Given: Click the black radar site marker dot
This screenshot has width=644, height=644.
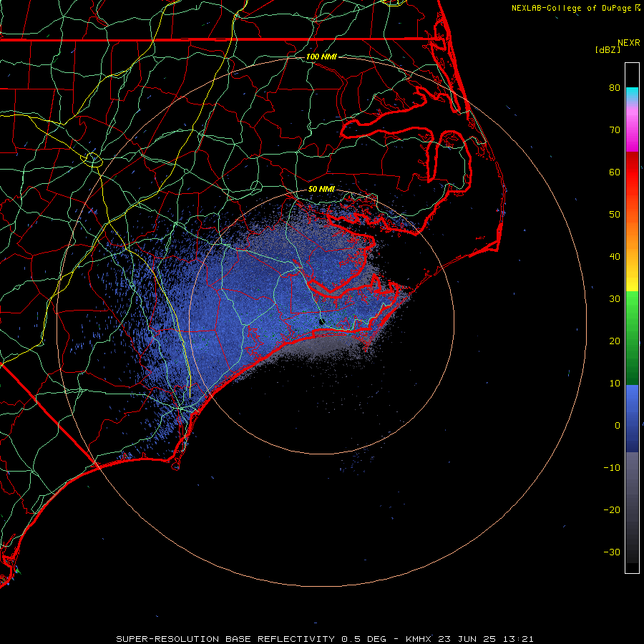Looking at the screenshot, I should (321, 321).
